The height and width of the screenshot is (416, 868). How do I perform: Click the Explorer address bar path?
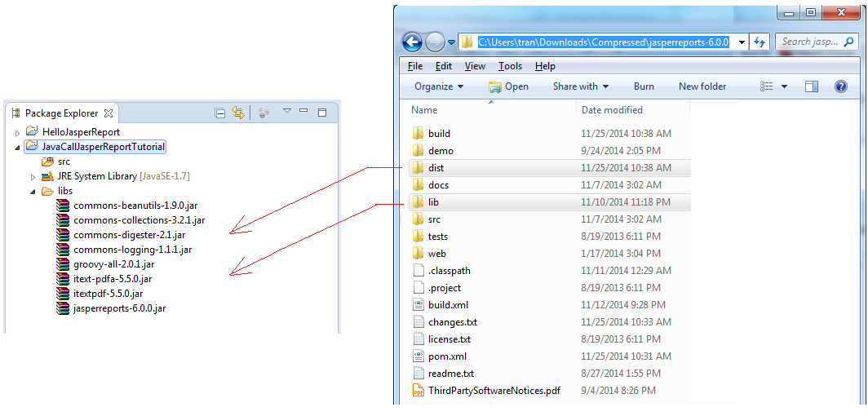click(604, 42)
